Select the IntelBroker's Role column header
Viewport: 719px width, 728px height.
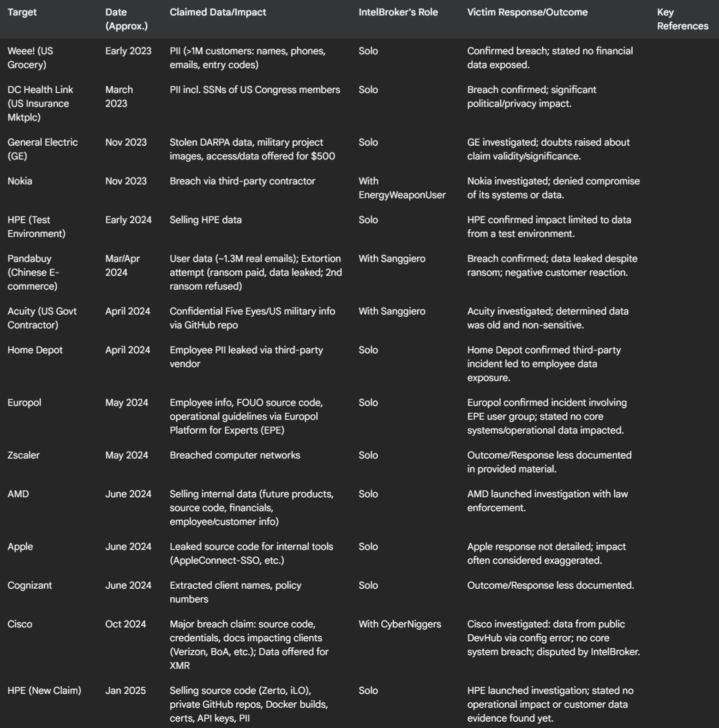coord(398,12)
